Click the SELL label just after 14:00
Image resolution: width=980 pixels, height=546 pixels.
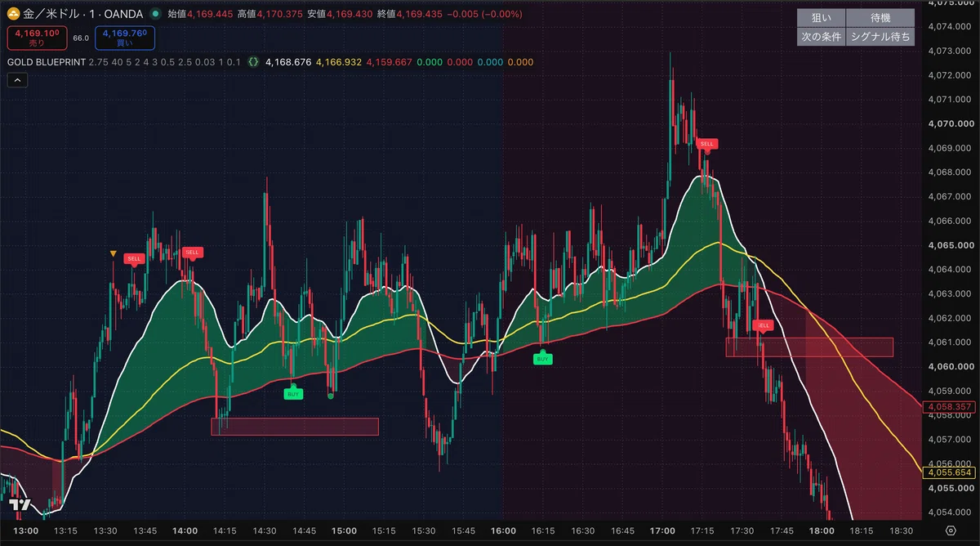point(193,253)
